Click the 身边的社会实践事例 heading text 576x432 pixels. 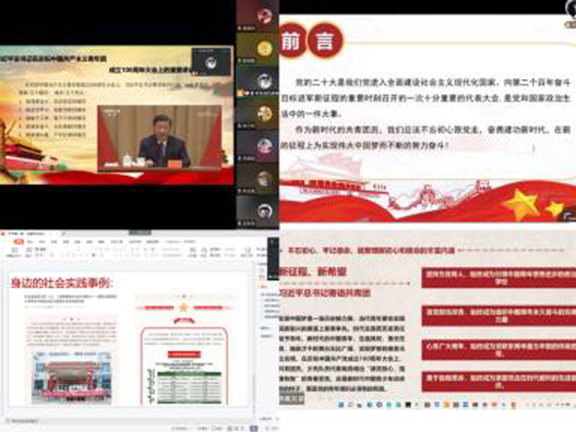[62, 283]
